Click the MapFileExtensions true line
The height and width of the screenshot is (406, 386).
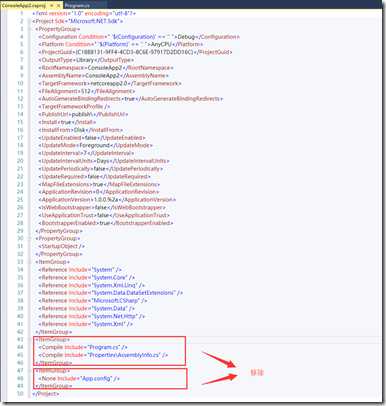tap(99, 184)
